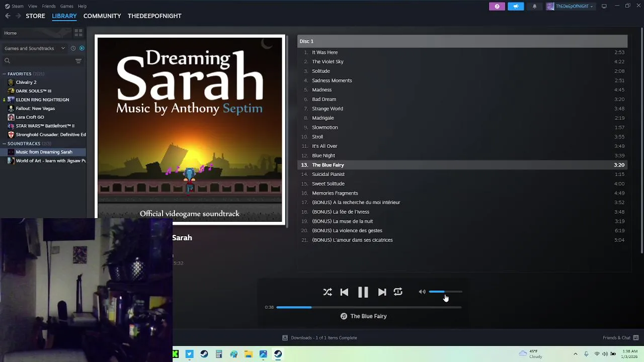Open Friends & Chat
Viewport: 644px width, 362px height.
(x=621, y=338)
